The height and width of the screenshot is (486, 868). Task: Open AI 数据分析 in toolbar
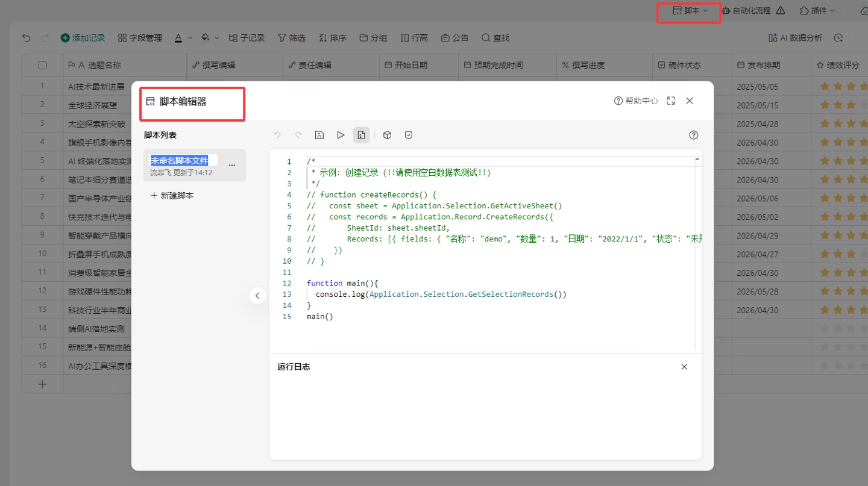(796, 38)
